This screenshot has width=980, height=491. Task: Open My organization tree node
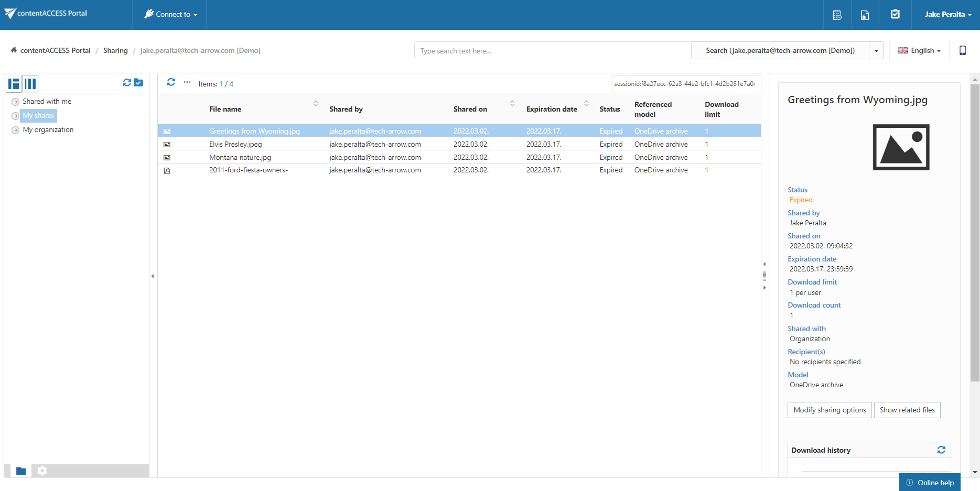tap(48, 130)
